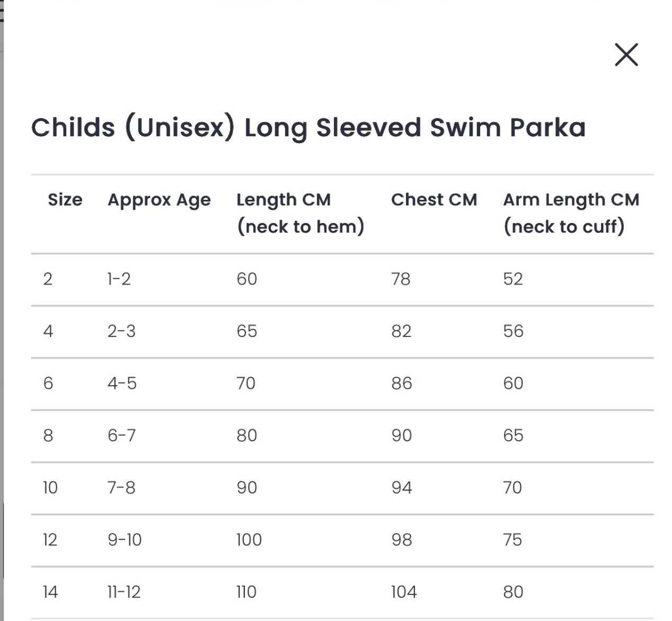672x621 pixels.
Task: Click chest value 86 cell
Action: tap(401, 383)
